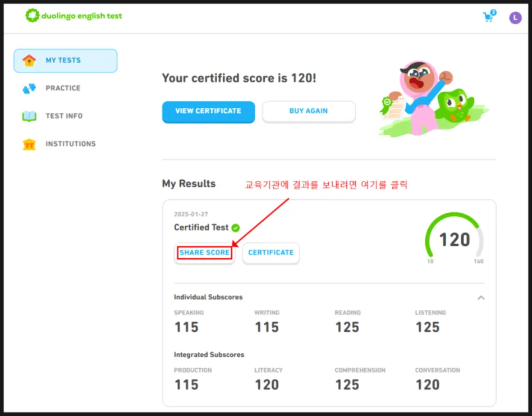Click the Production subscore 115

pos(186,385)
